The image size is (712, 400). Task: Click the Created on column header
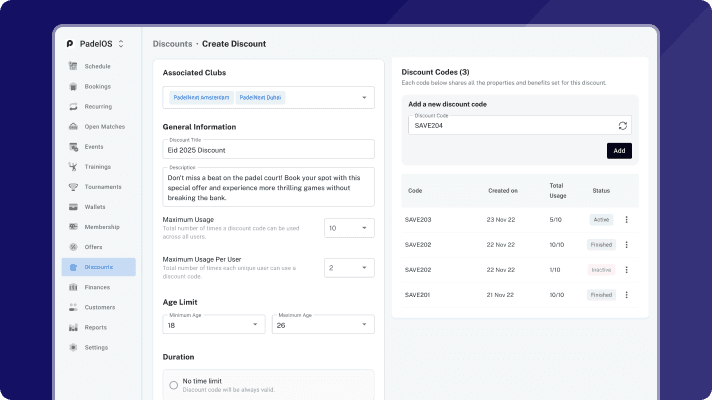503,191
